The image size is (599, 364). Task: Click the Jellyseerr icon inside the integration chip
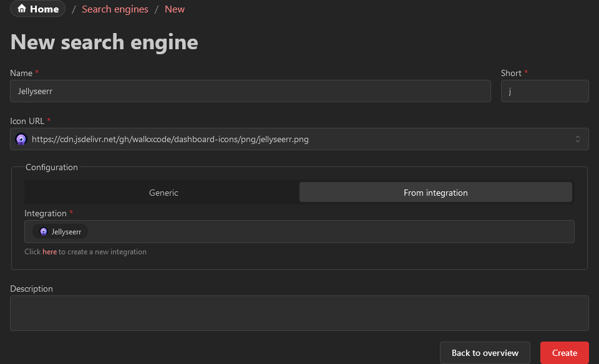pyautogui.click(x=43, y=232)
